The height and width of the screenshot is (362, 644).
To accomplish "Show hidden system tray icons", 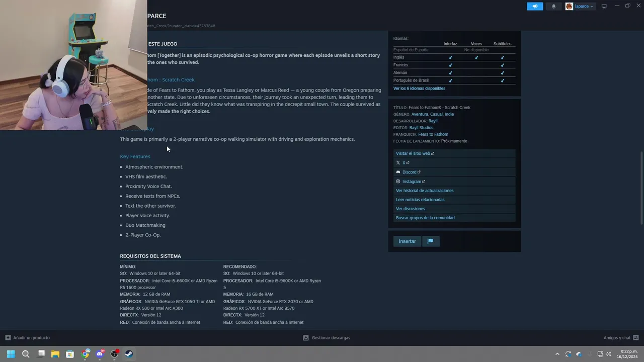I will pyautogui.click(x=557, y=354).
